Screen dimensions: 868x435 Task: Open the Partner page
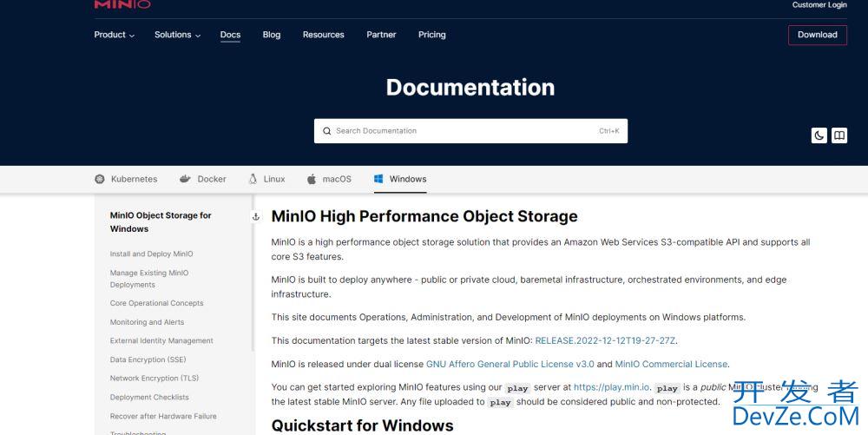click(x=381, y=35)
